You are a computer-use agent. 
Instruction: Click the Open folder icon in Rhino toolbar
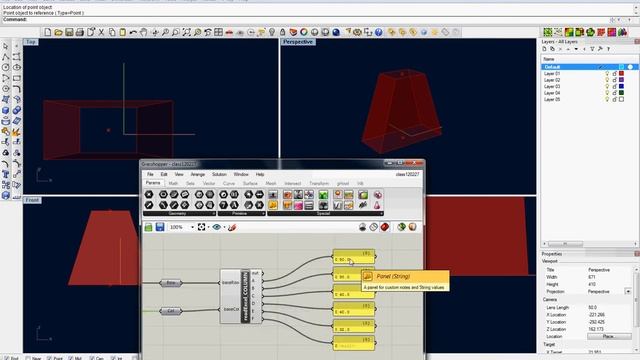pyautogui.click(x=58, y=32)
